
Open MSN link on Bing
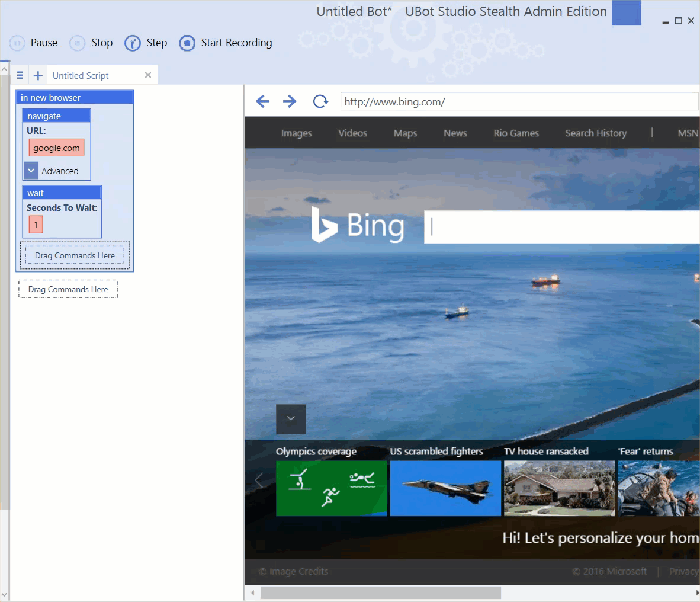point(688,133)
